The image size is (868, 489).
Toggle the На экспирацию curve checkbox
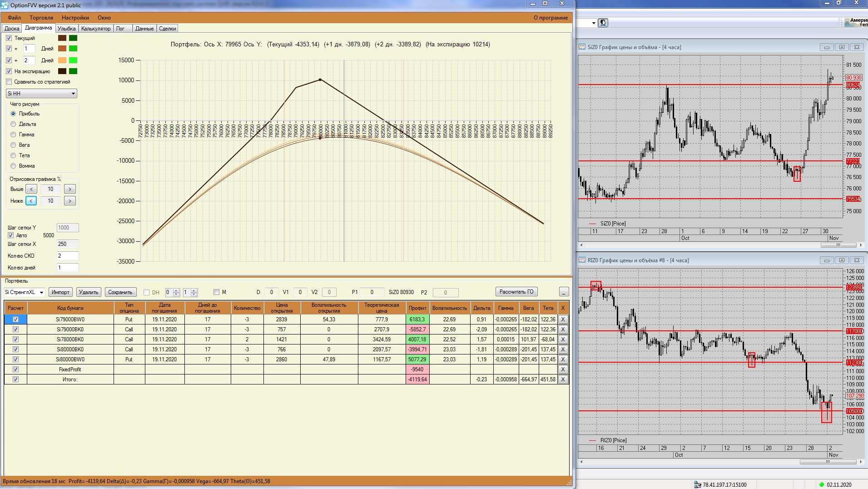coord(9,71)
